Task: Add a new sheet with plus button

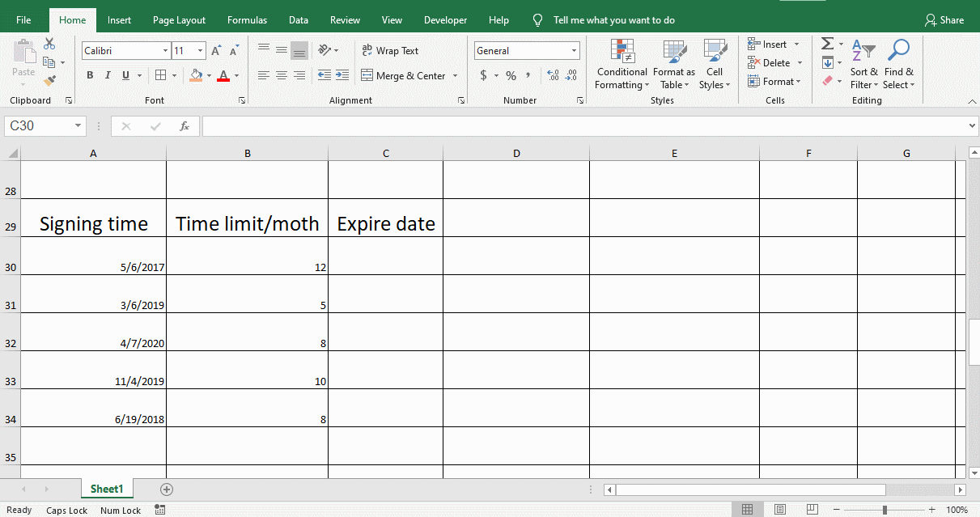Action: click(167, 489)
